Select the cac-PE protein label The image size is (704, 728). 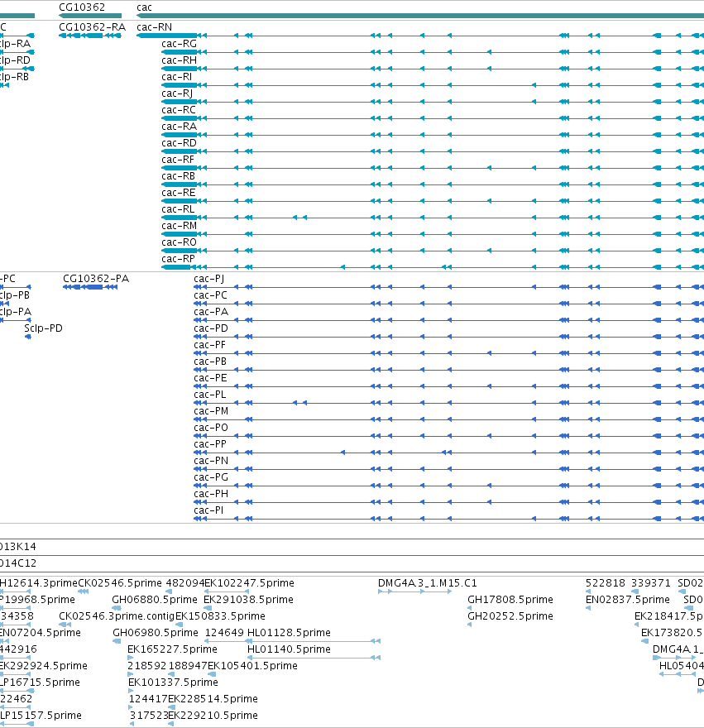click(x=210, y=378)
